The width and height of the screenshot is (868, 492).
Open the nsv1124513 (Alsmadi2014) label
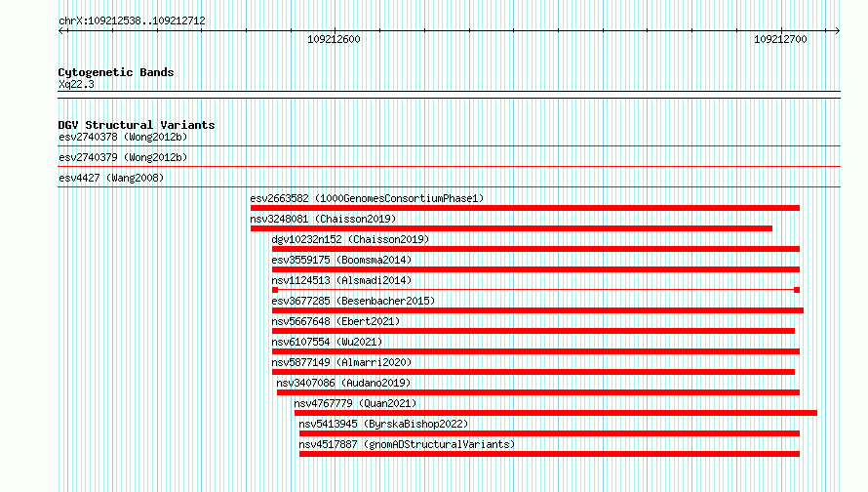pos(341,280)
